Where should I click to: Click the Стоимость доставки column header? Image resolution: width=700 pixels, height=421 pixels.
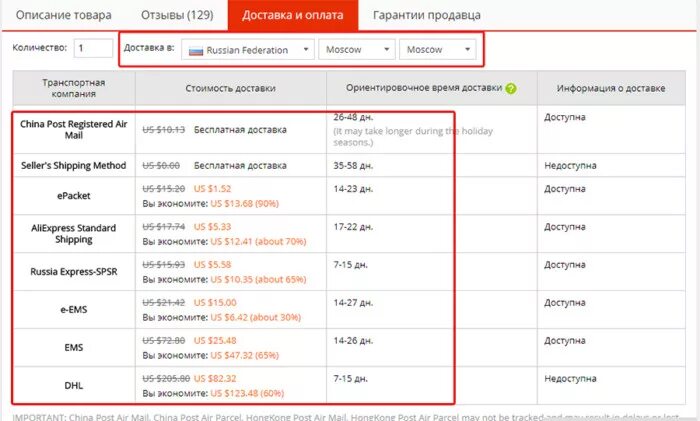pos(230,88)
